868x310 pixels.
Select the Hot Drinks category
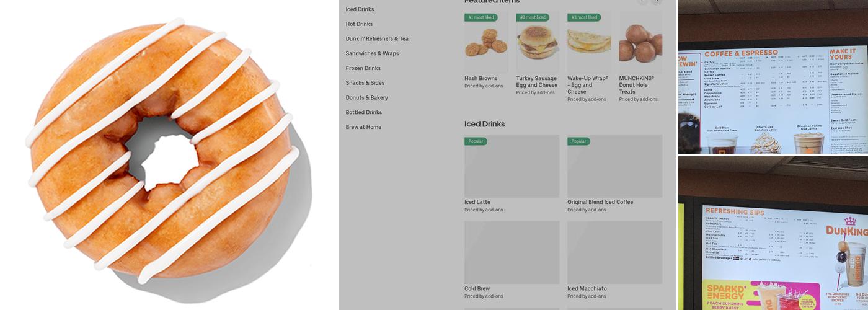coord(359,24)
